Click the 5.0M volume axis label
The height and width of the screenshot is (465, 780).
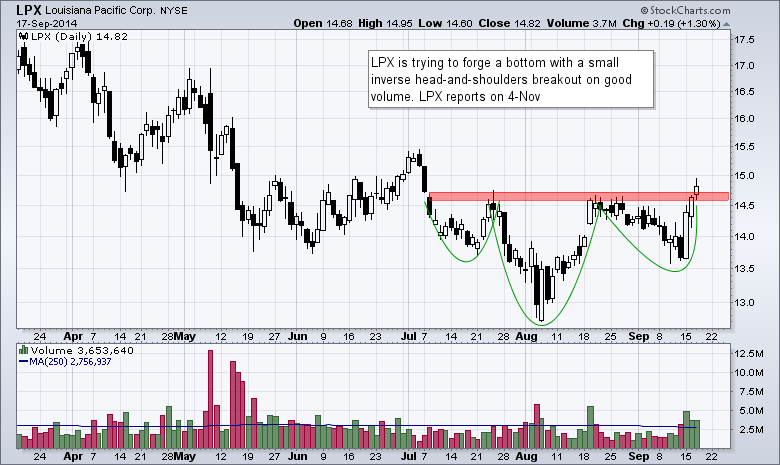(749, 411)
